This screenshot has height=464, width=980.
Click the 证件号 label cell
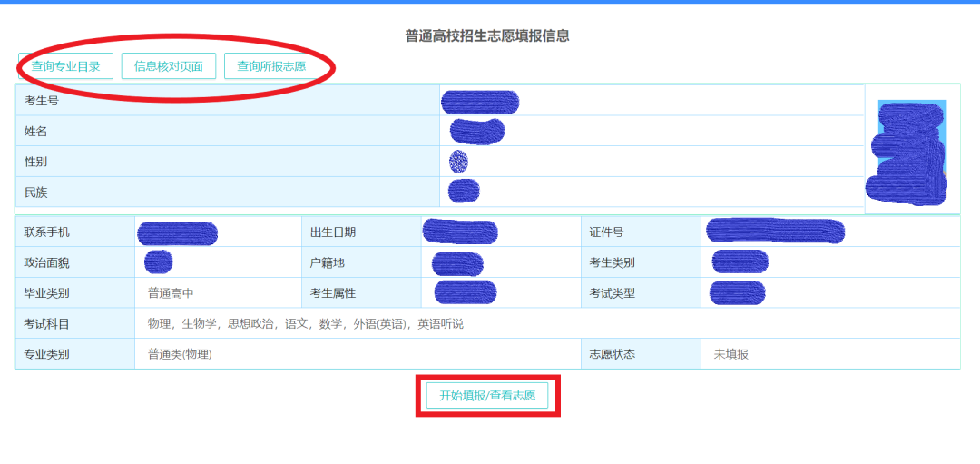pyautogui.click(x=642, y=232)
